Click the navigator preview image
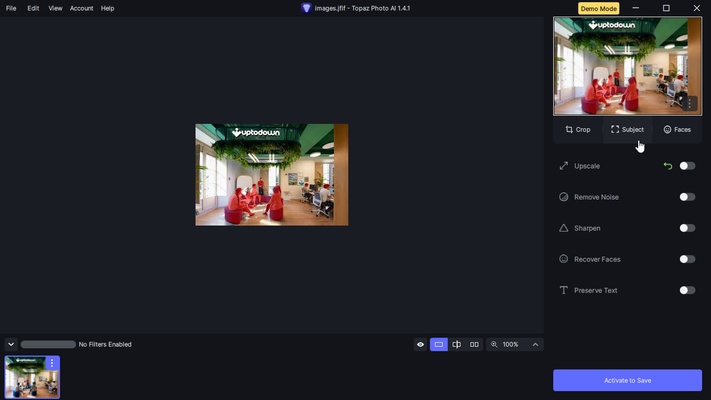Viewport: 711px width, 400px height. [x=628, y=66]
